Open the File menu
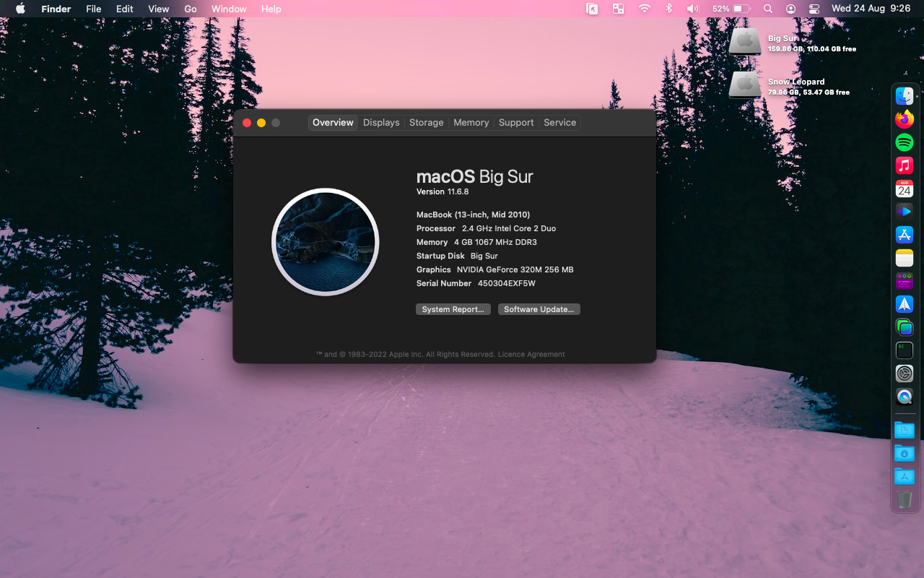Image resolution: width=924 pixels, height=578 pixels. 94,9
